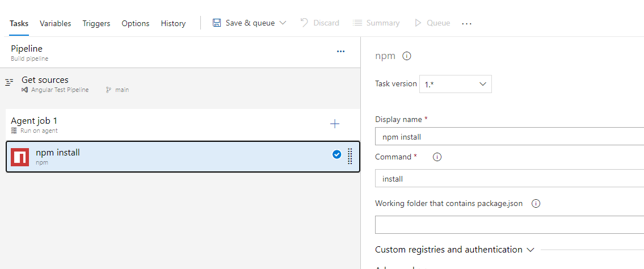This screenshot has width=644, height=269.
Task: Click the Get sources icon
Action: click(9, 83)
